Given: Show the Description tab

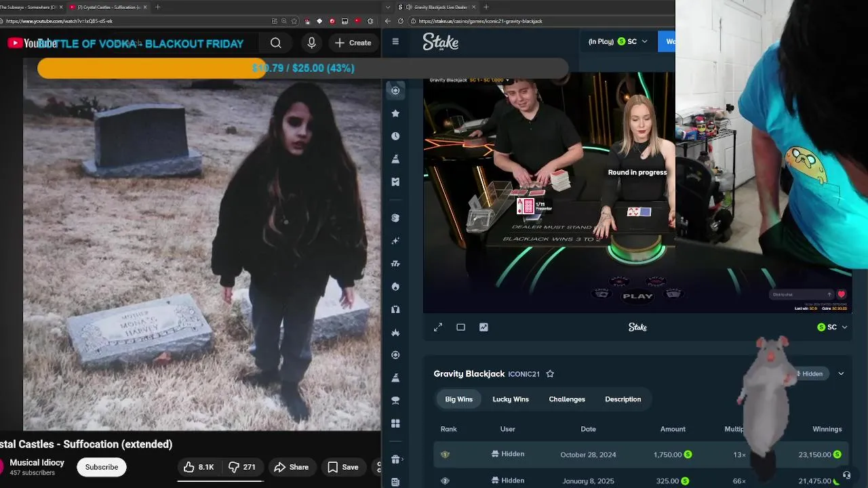Looking at the screenshot, I should (623, 399).
